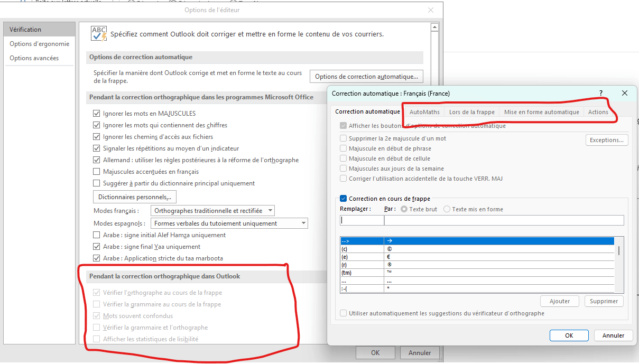Image resolution: width=639 pixels, height=364 pixels.
Task: Open the Lors de la frappe tab
Action: coord(472,112)
